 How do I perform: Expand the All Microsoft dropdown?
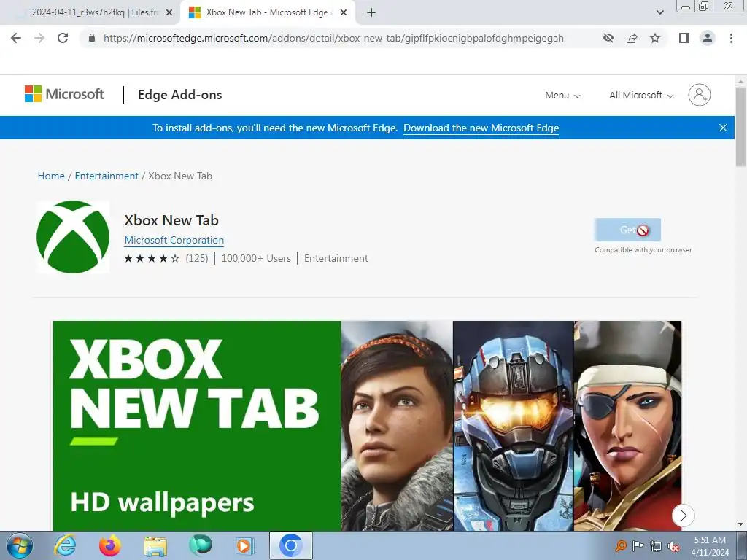click(641, 96)
